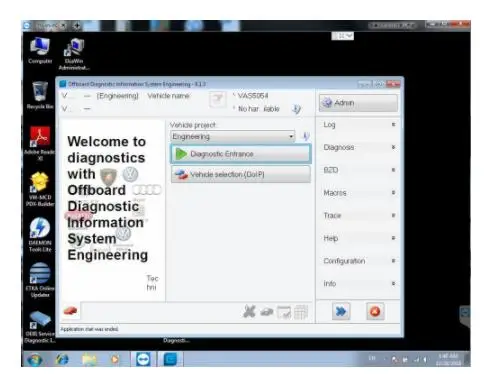This screenshot has width=487, height=383.
Task: Click the crossed tools icon in bottom toolbar
Action: [x=249, y=312]
